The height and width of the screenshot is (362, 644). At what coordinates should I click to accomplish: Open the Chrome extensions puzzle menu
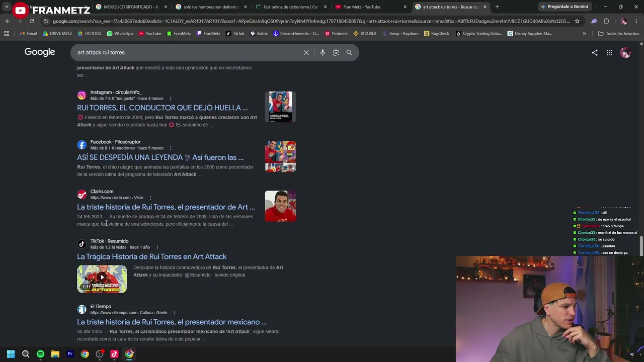pyautogui.click(x=606, y=21)
